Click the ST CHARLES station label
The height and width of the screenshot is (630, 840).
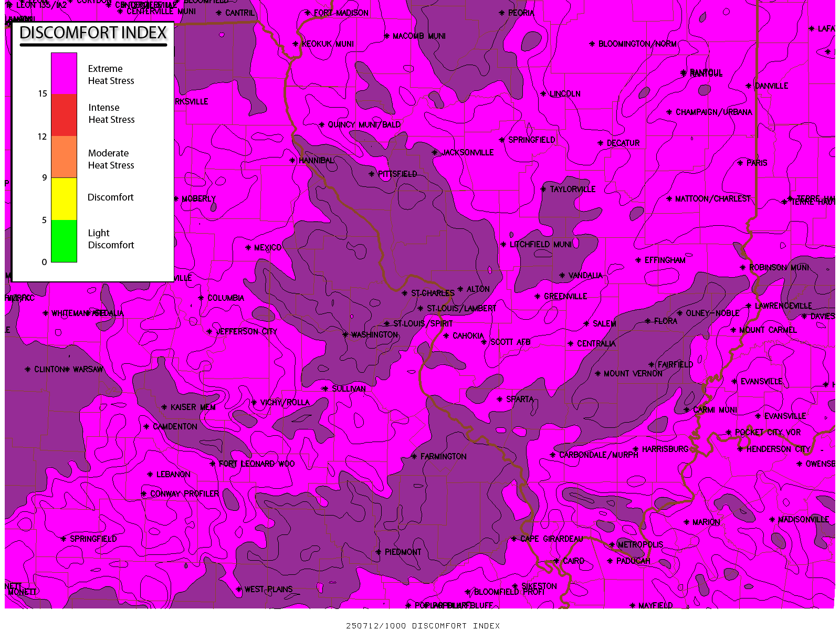[433, 293]
